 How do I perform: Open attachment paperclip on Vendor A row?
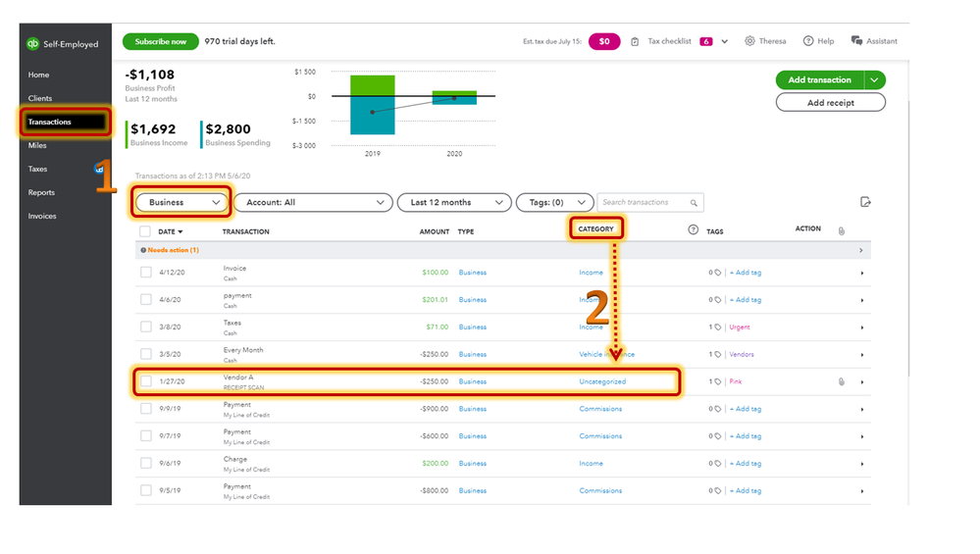[842, 381]
